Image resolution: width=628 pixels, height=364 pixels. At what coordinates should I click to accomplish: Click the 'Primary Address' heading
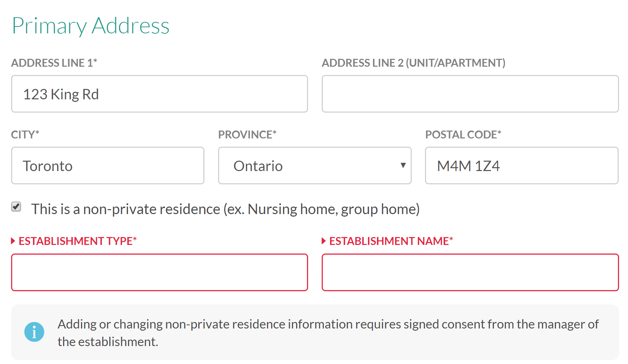pyautogui.click(x=91, y=26)
